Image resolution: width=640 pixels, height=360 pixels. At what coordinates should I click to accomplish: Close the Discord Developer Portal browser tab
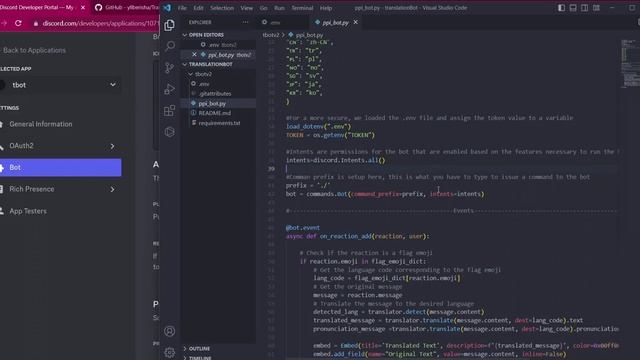(82, 8)
